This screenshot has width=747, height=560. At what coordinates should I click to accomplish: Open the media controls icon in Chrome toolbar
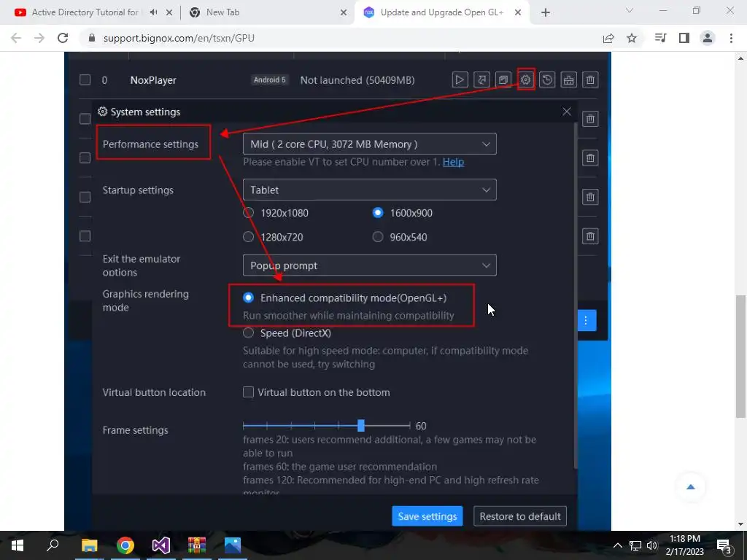pos(660,38)
